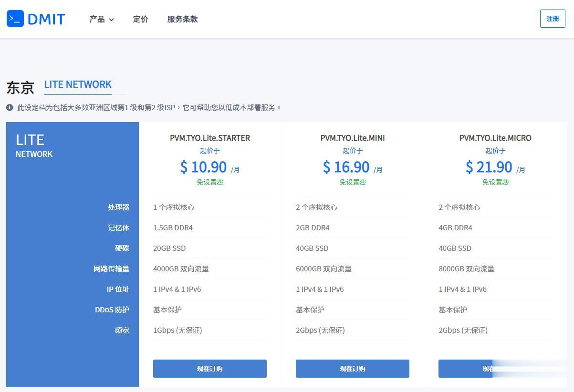Order the PVM.TYO.Lite.STARTER plan now
The image size is (574, 392).
(210, 369)
